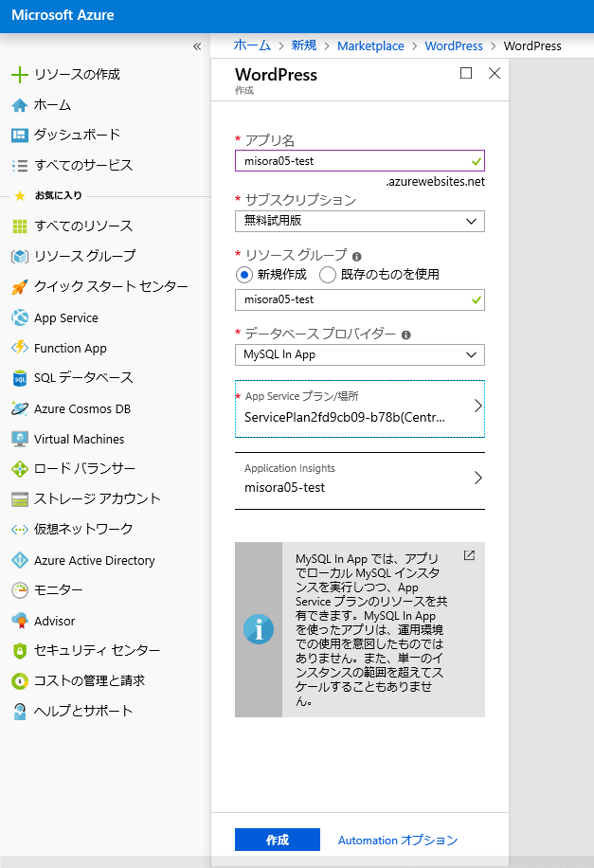Expand the Application Insights selector

pyautogui.click(x=360, y=480)
